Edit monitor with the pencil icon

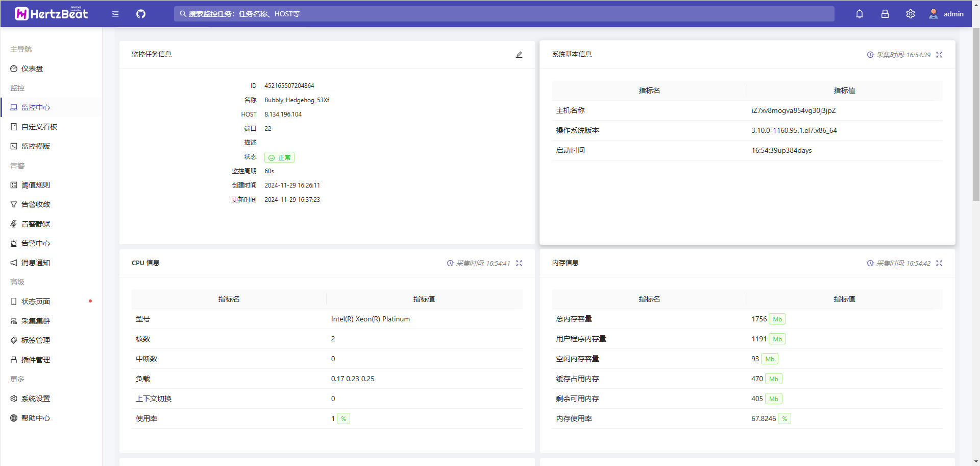click(519, 54)
